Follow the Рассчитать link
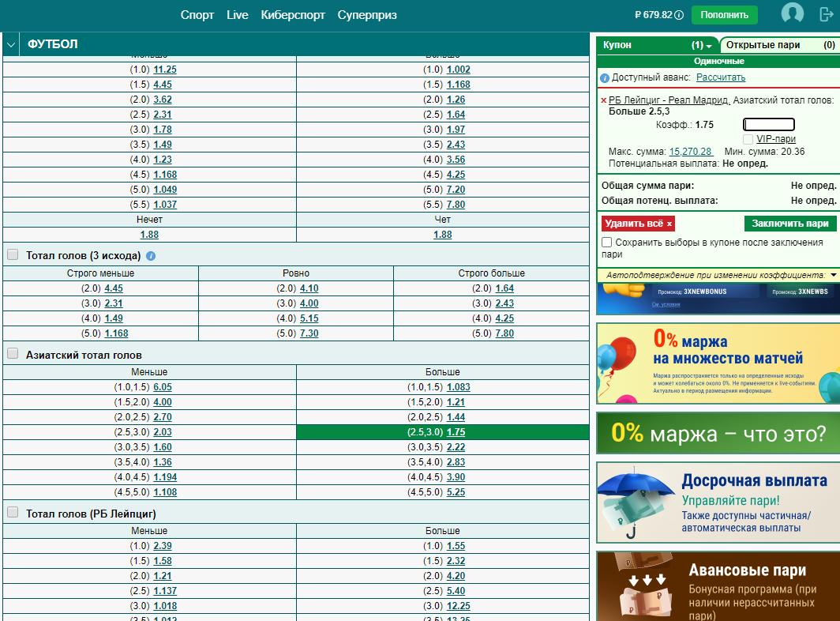This screenshot has height=621, width=840. point(721,77)
